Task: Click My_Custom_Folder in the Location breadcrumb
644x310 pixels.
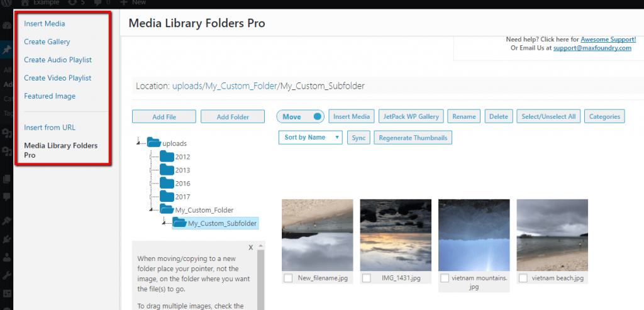Action: (x=241, y=86)
